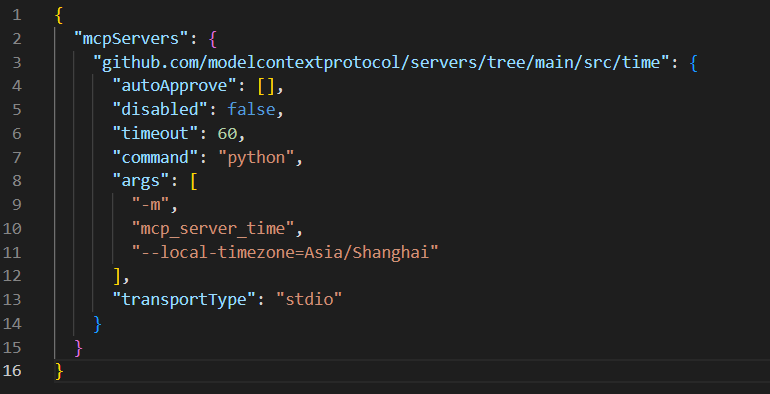
Task: Click line number 3 in the gutter
Action: click(x=17, y=62)
